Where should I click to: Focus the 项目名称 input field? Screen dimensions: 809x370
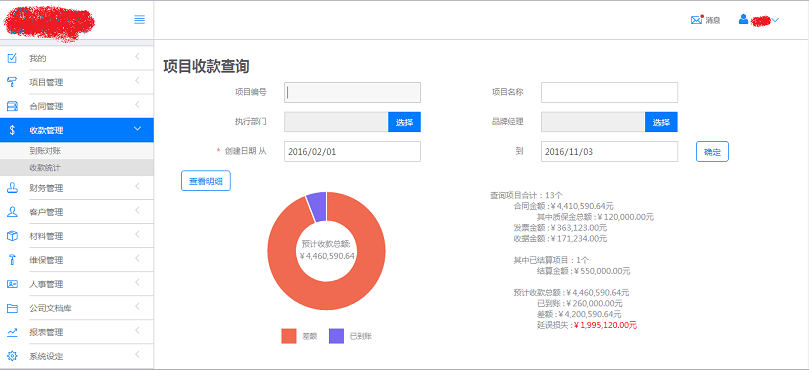[609, 92]
